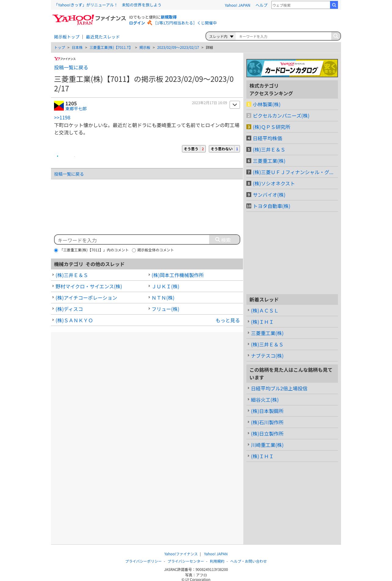
Task: Click 投稿一覧に戻る in the gray bar
Action: coord(69,174)
